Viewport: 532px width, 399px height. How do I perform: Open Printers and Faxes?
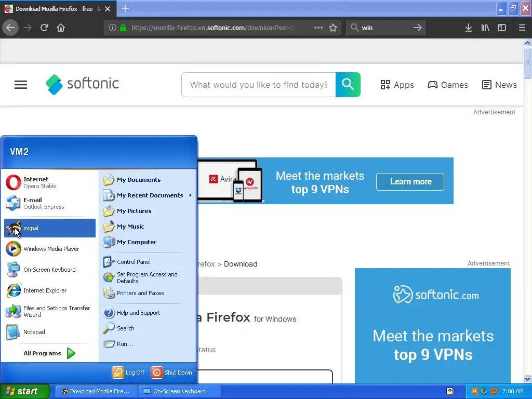tap(148, 293)
